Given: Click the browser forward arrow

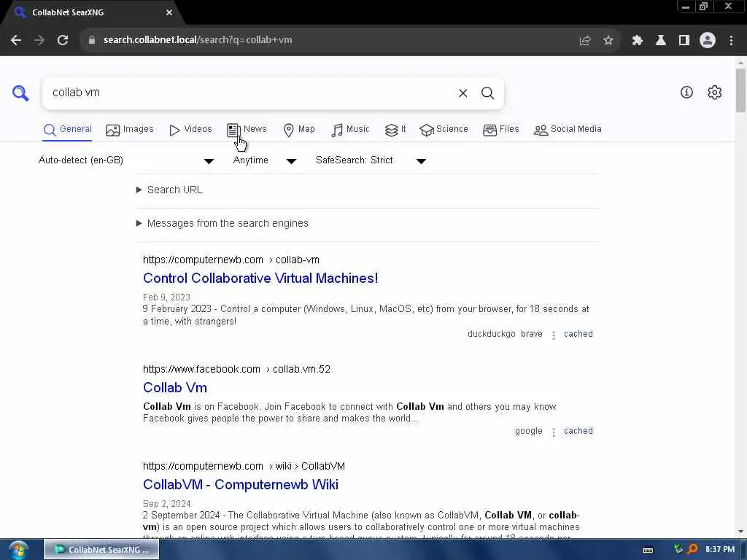Looking at the screenshot, I should (39, 40).
